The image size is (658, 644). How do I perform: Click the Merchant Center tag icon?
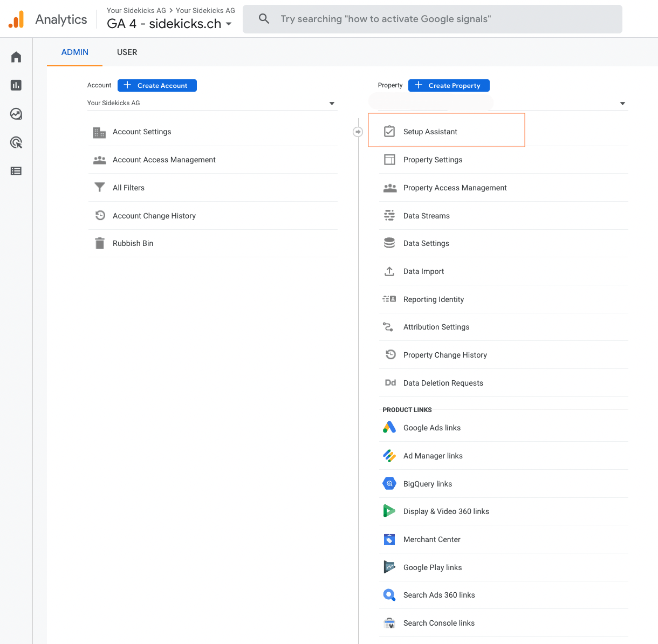[x=389, y=539]
